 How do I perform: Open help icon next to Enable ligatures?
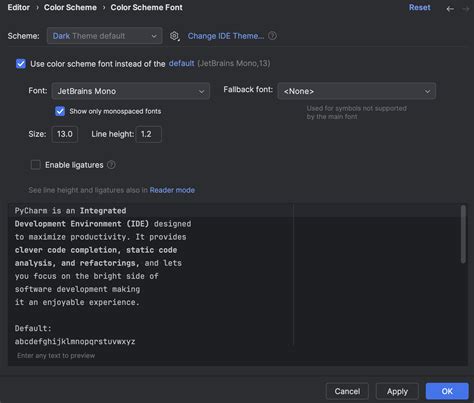[x=111, y=165]
